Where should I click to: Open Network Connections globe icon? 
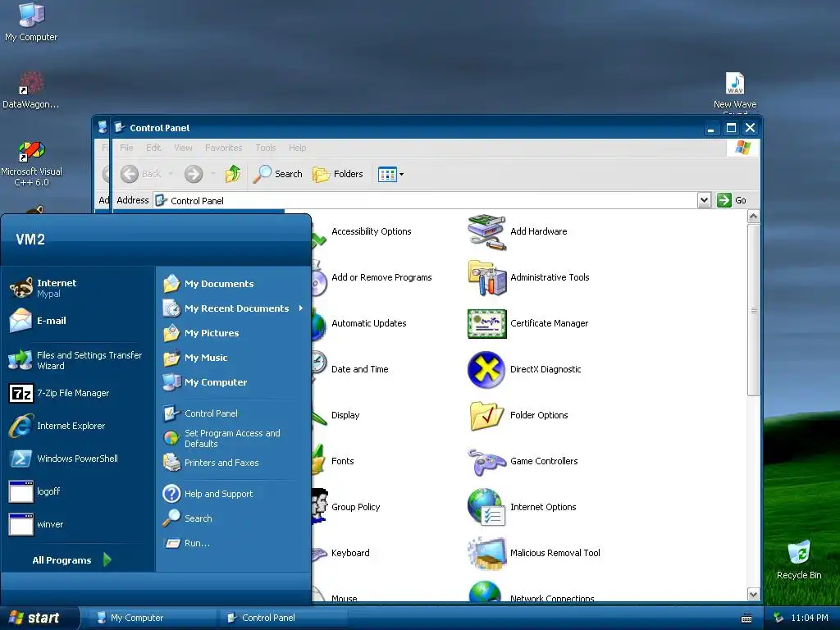tap(485, 591)
